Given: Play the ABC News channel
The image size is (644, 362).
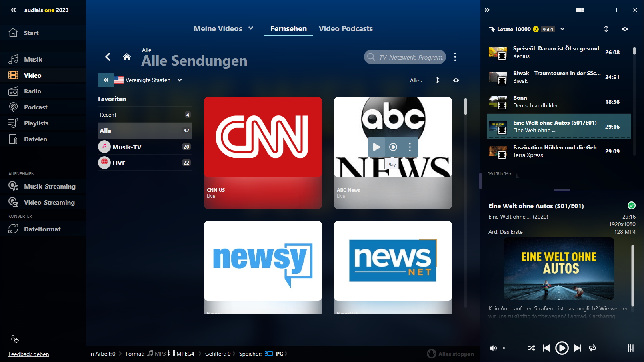Looking at the screenshot, I should click(376, 147).
